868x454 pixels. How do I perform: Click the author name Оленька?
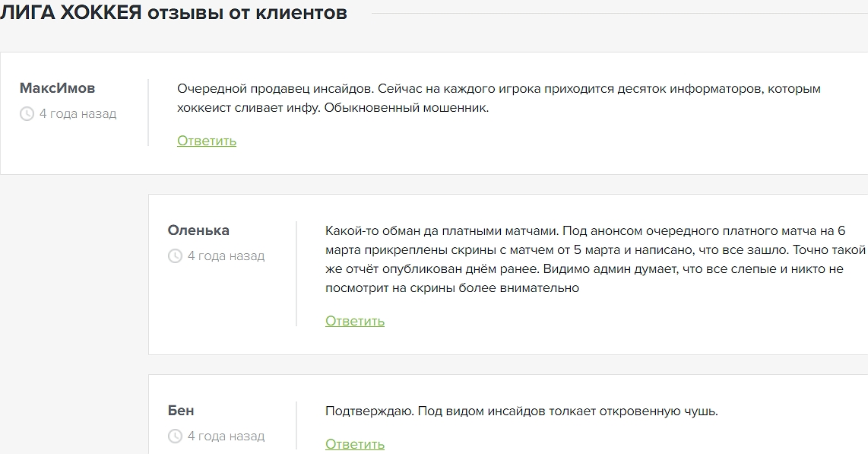pos(198,230)
